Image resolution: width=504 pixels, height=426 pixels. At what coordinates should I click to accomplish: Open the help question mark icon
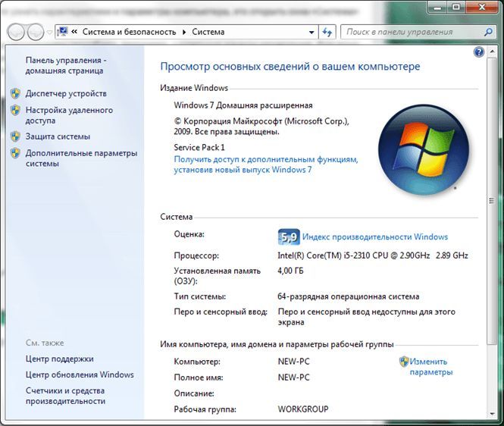pyautogui.click(x=478, y=52)
